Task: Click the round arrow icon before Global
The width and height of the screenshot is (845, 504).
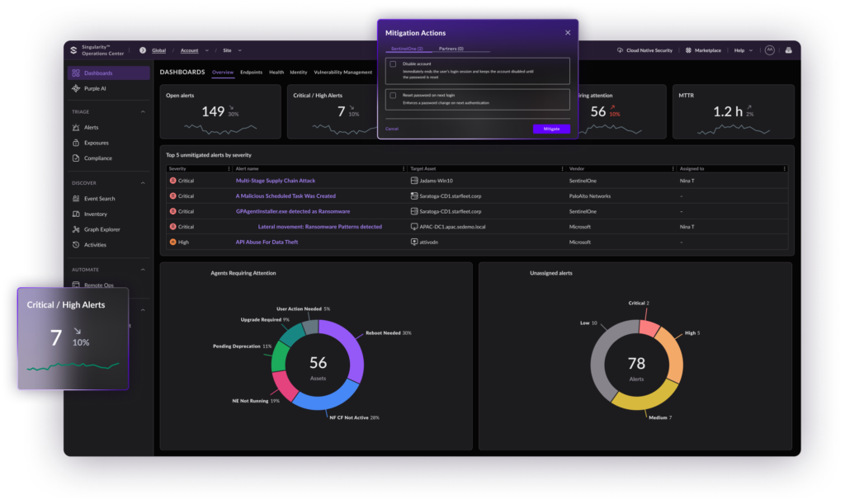Action: [x=142, y=50]
